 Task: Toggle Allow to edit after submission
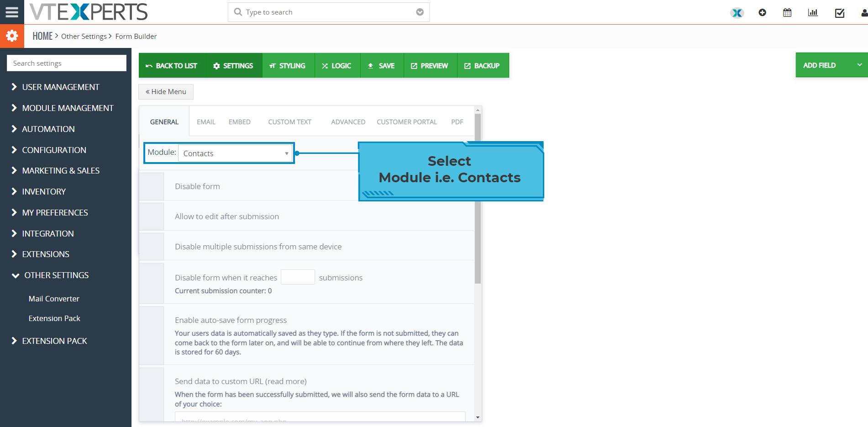pos(152,216)
